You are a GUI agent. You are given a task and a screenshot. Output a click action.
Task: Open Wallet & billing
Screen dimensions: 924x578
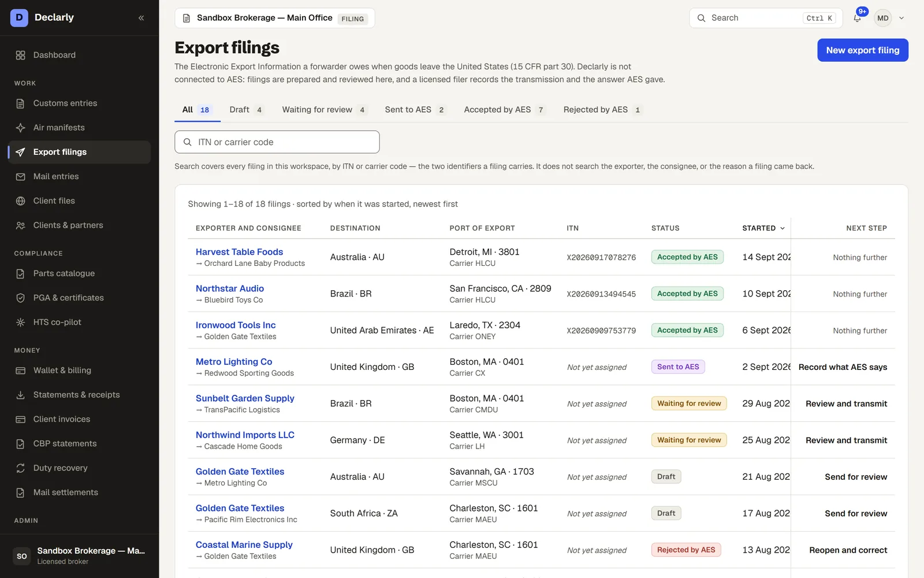[x=80, y=370]
